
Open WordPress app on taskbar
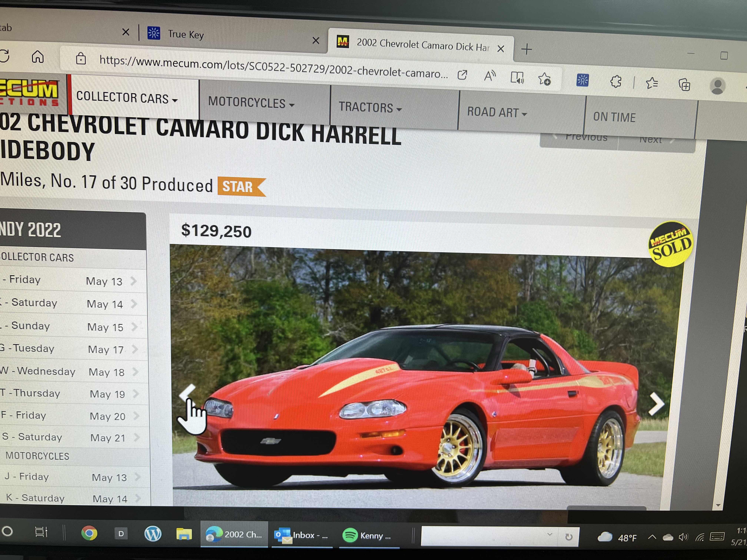tap(153, 534)
